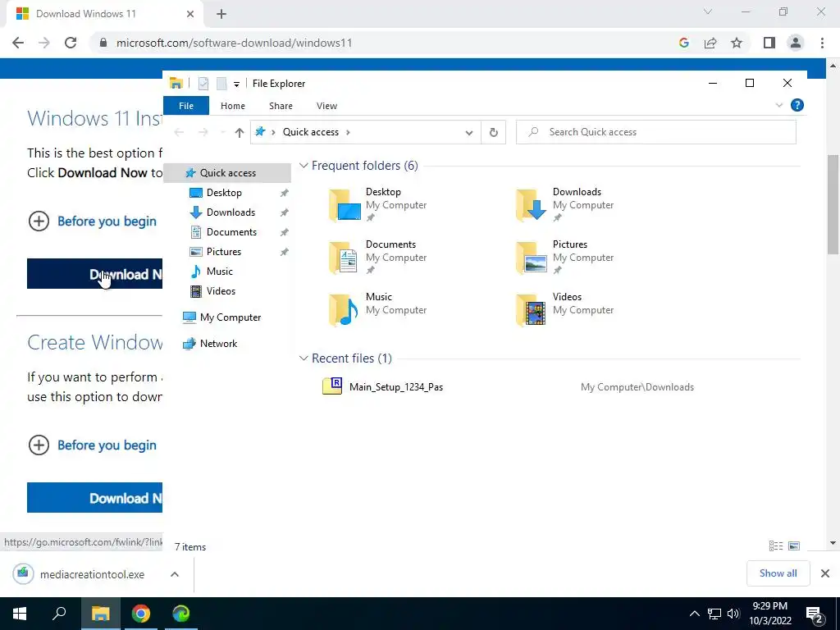Open File Explorer help via the blue question mark

tap(797, 105)
